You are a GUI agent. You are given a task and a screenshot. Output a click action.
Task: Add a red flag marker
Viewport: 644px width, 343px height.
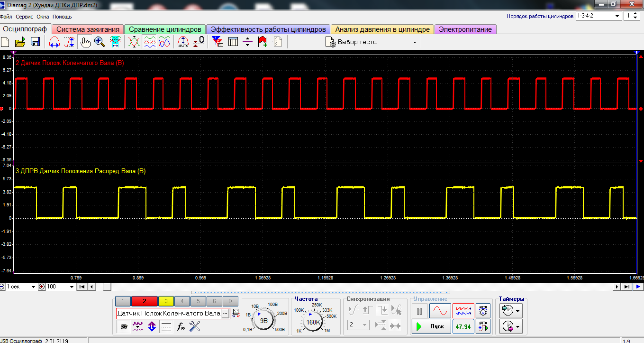[263, 42]
